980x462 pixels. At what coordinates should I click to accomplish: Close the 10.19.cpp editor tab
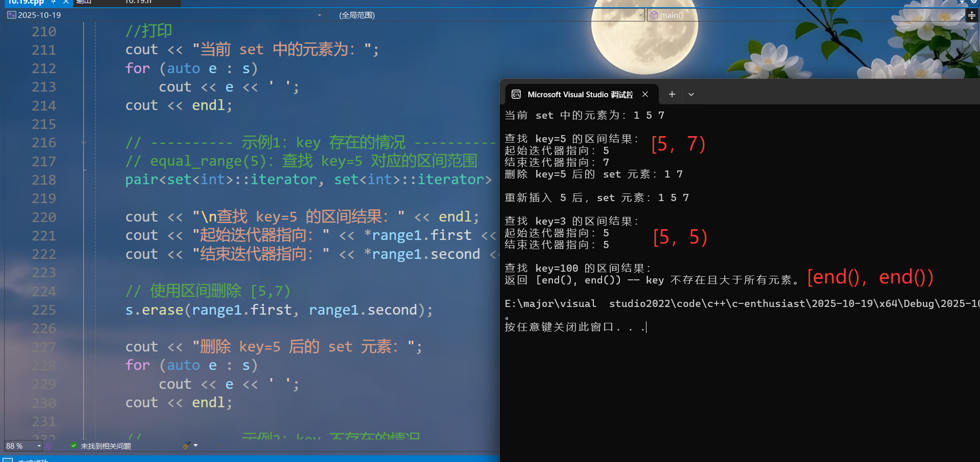[65, 3]
